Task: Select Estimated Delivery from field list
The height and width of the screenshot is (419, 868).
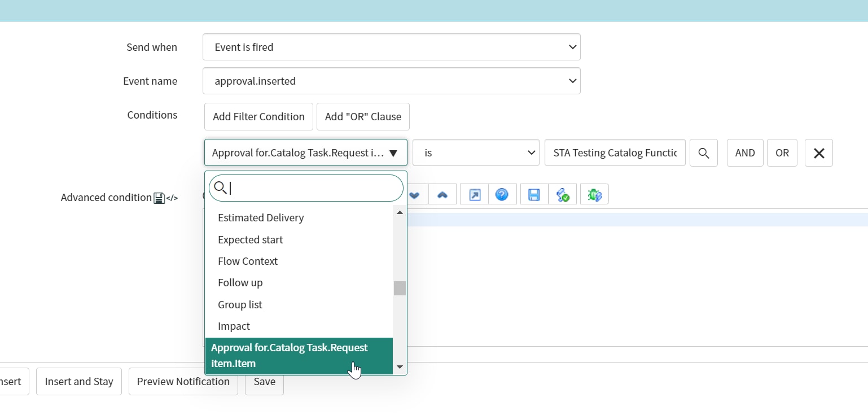Action: (x=299, y=218)
